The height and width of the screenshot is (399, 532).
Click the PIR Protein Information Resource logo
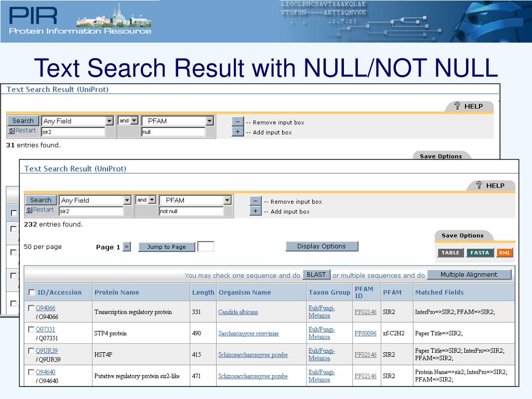pyautogui.click(x=80, y=21)
